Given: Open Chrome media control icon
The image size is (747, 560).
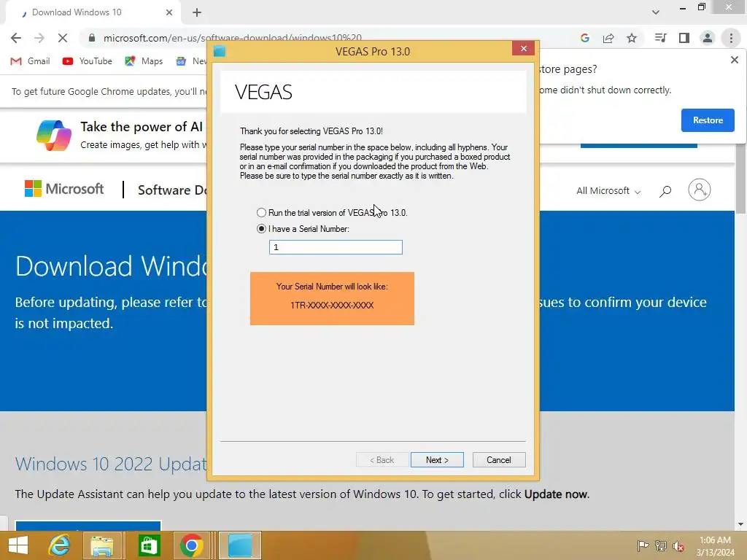Looking at the screenshot, I should 660,38.
